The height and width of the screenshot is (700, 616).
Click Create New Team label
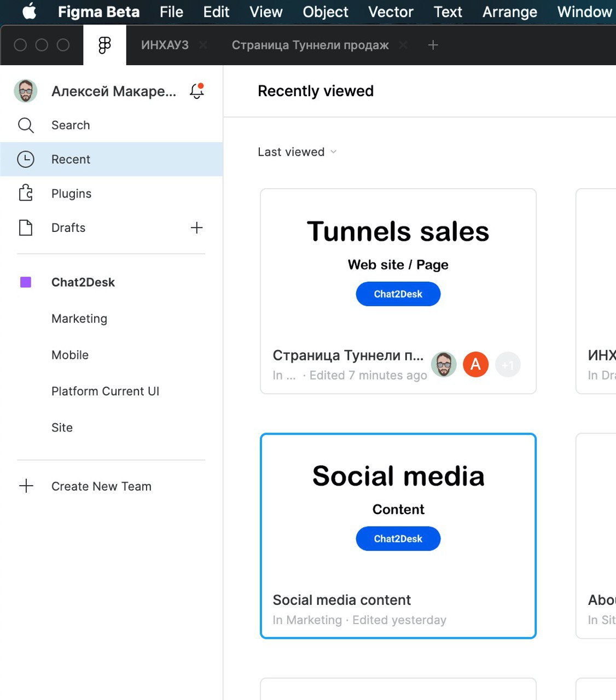coord(101,486)
